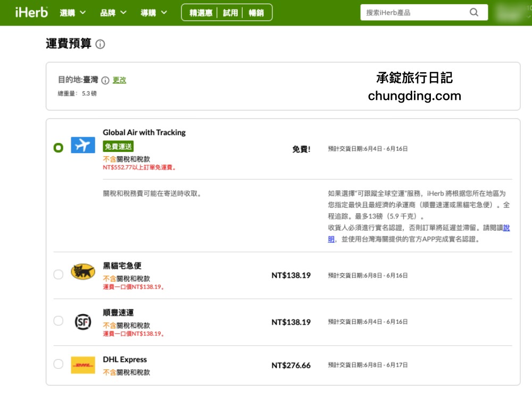Select the DHL Express shipping option
Viewport: 532px width, 397px height.
(59, 364)
